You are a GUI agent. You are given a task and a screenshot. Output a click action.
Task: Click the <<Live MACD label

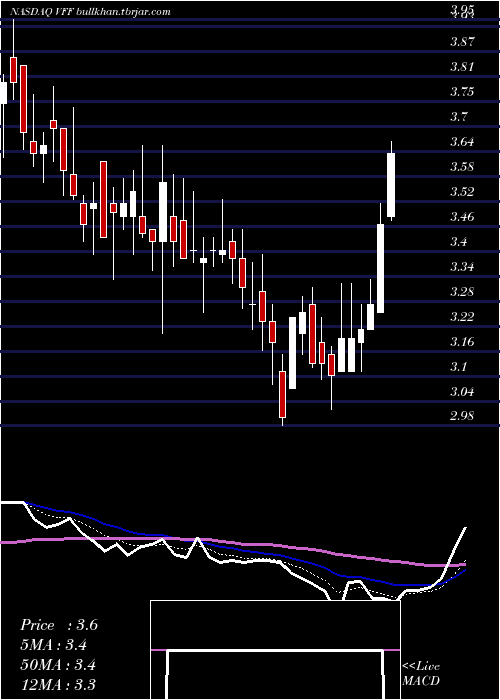(421, 674)
